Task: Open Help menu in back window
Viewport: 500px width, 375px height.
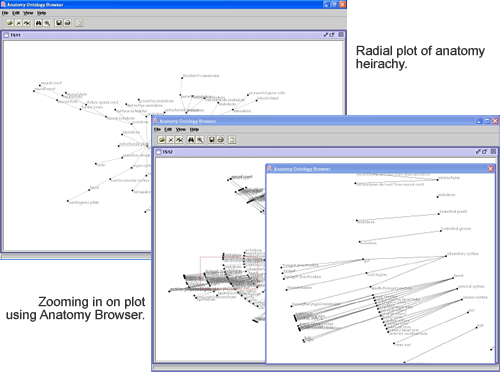Action: (x=41, y=13)
